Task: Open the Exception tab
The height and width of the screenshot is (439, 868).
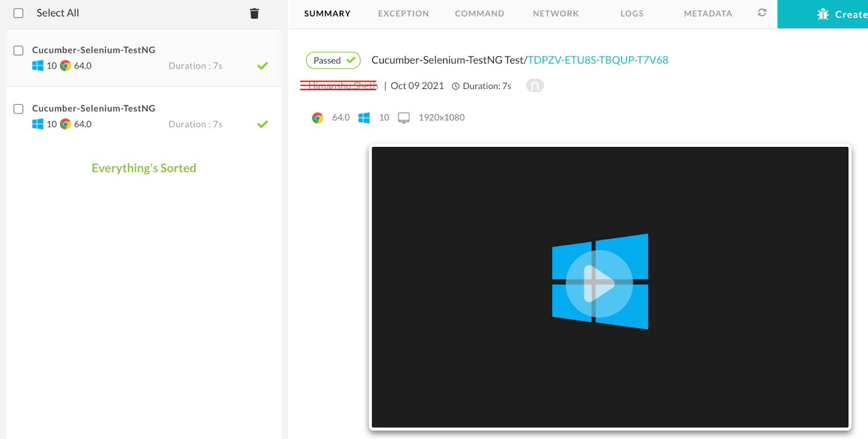Action: tap(404, 14)
